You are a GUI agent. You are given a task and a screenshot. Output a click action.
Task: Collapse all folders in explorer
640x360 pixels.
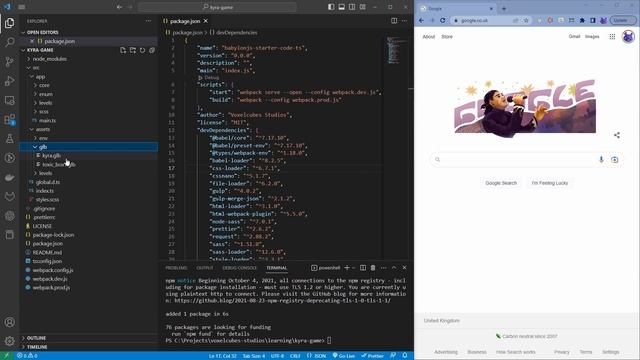(152, 50)
